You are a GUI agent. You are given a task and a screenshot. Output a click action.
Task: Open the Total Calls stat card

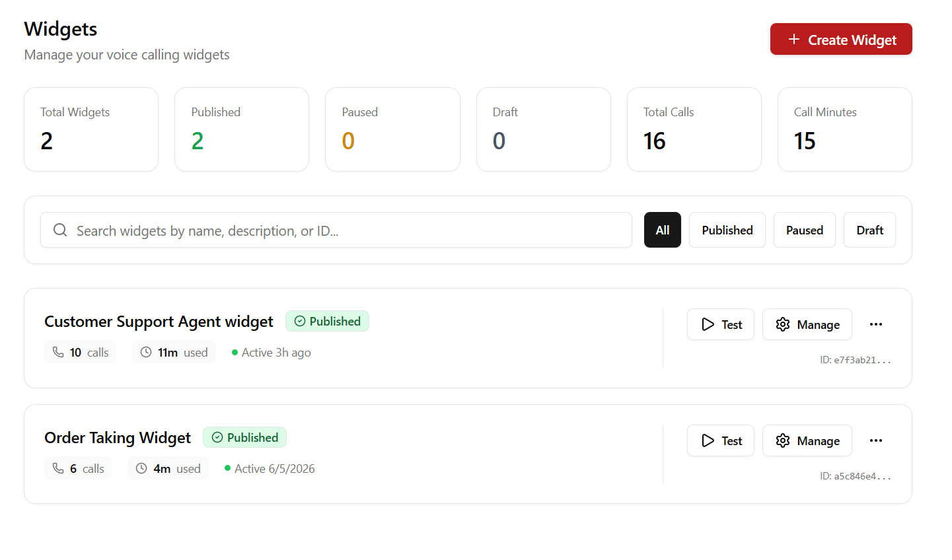(x=694, y=129)
